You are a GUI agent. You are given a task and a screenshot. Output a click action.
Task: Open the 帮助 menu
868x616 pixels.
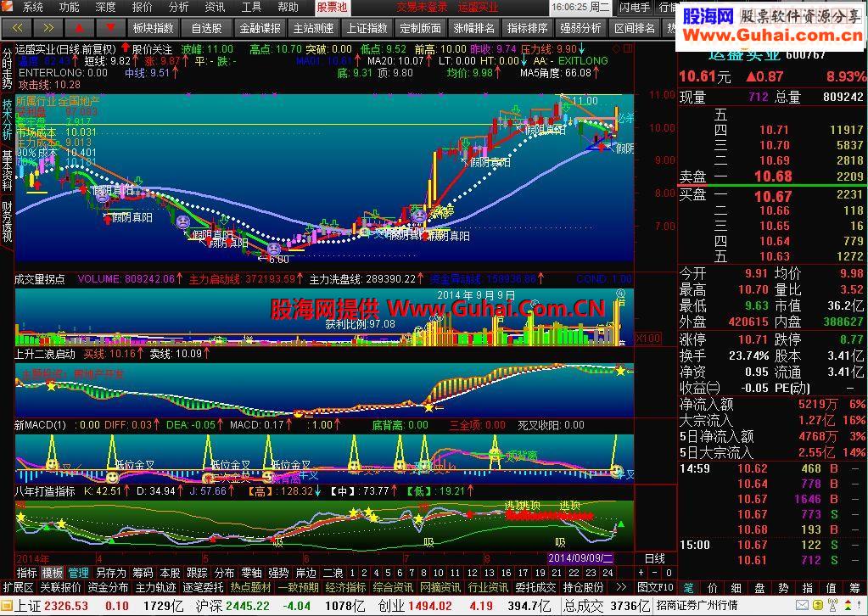point(288,7)
